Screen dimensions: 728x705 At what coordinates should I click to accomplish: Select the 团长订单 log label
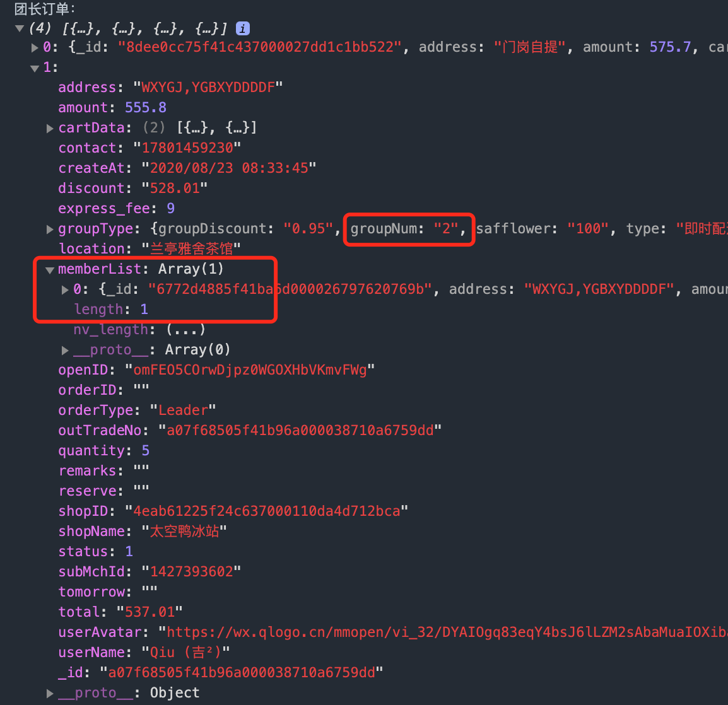[x=45, y=8]
